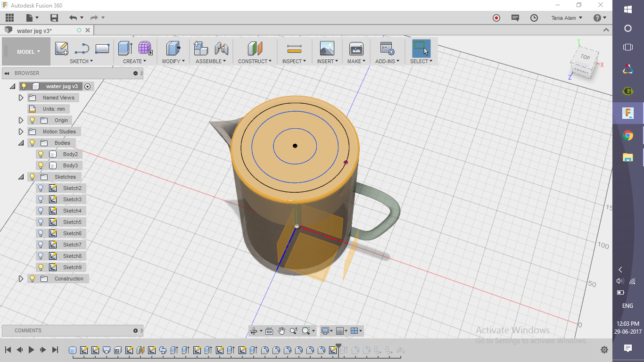Open the Grid and Snaps dropdown
Viewport: 644px width, 362px height.
click(x=342, y=331)
